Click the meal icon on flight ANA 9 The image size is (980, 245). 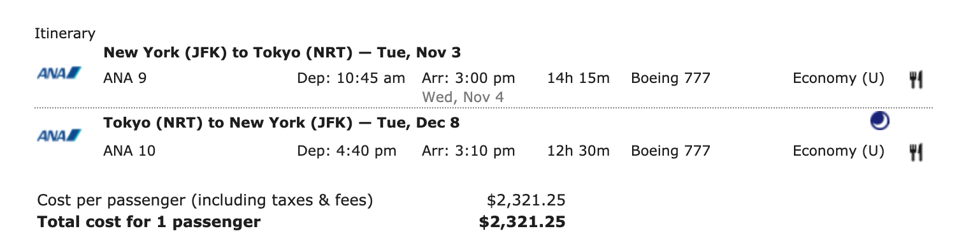916,79
